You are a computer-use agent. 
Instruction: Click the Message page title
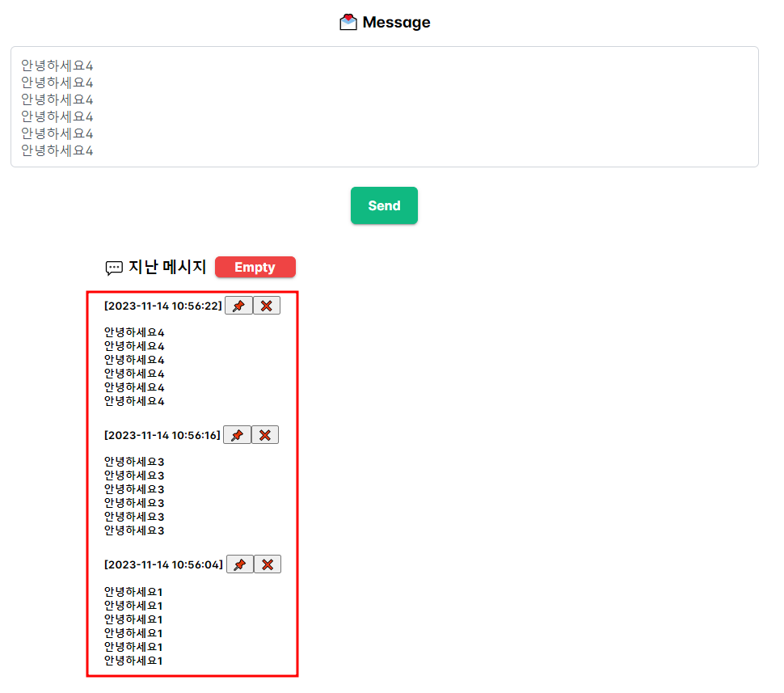pyautogui.click(x=397, y=22)
